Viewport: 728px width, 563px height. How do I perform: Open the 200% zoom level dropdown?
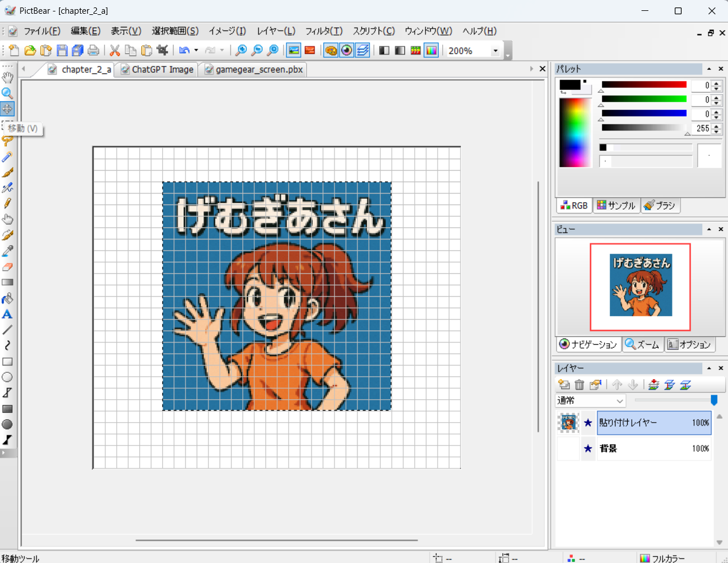(495, 51)
